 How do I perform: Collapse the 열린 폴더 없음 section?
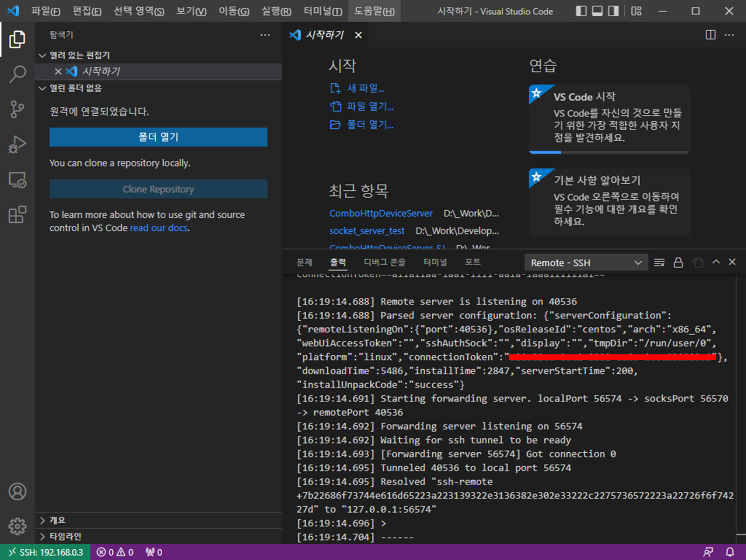tap(159, 88)
